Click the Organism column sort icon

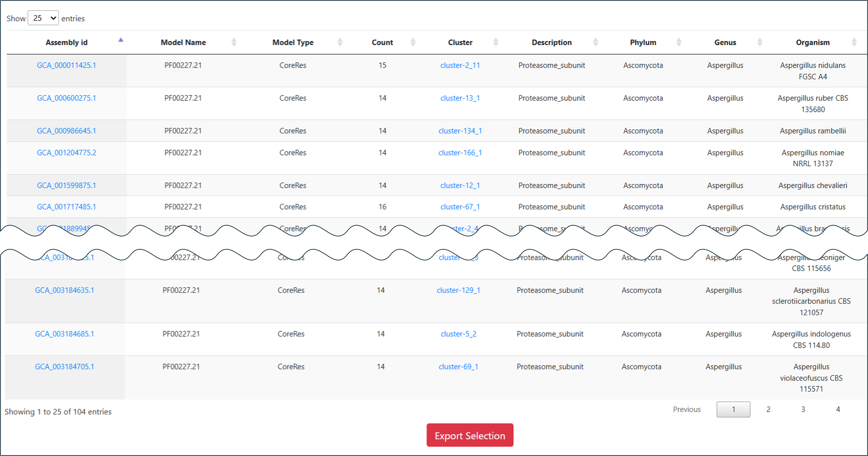(854, 42)
